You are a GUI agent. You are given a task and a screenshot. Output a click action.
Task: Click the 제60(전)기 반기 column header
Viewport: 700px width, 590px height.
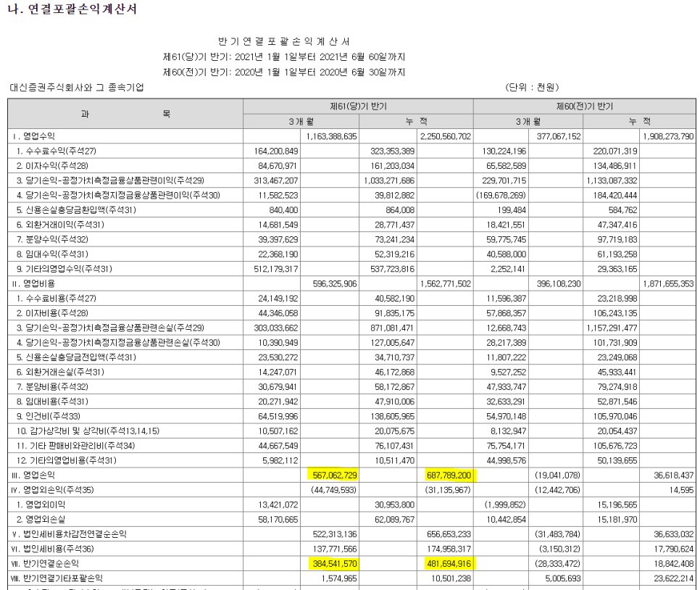pos(587,107)
